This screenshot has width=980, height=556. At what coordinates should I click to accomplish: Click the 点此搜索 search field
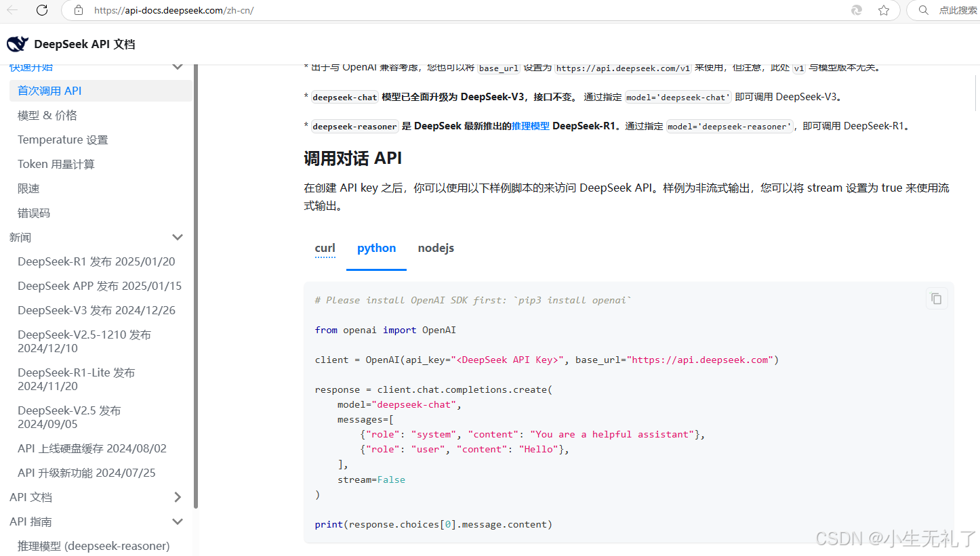click(x=957, y=10)
